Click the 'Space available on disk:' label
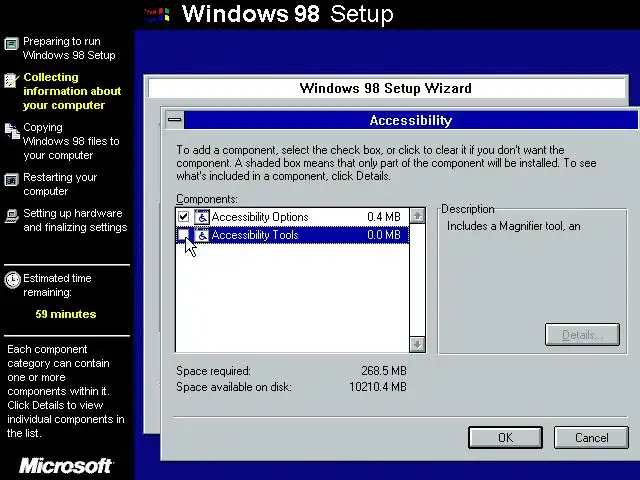Image resolution: width=640 pixels, height=480 pixels. click(x=234, y=387)
